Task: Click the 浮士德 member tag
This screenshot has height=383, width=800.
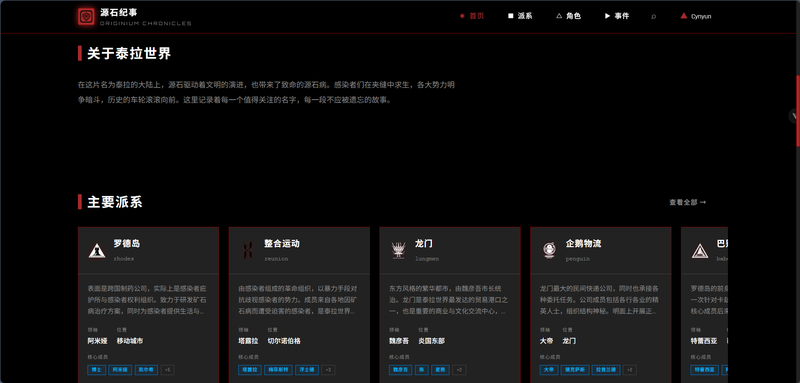Action: pos(307,370)
